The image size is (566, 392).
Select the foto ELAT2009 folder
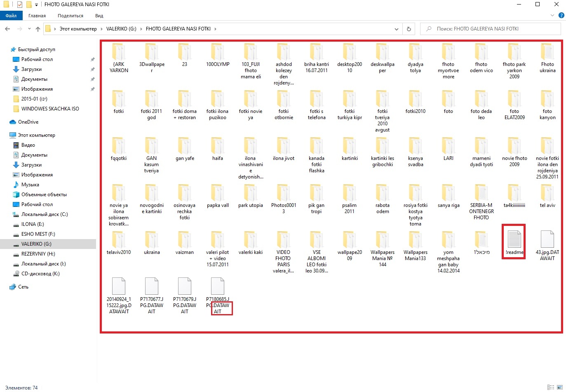514,105
